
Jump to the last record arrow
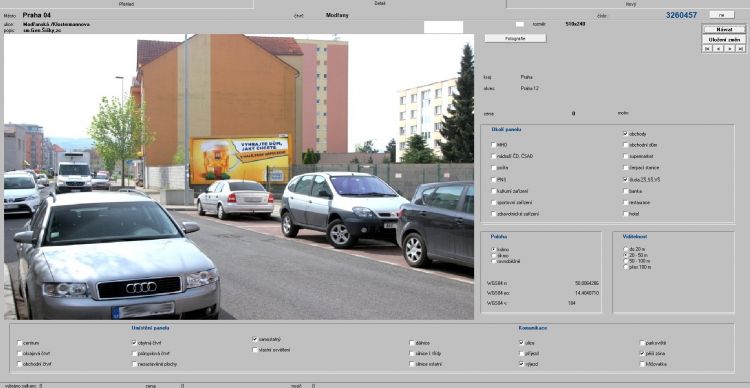point(740,49)
